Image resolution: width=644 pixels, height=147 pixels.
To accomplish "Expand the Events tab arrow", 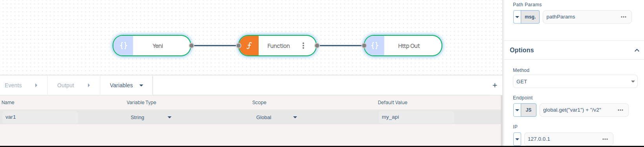I will [x=36, y=85].
